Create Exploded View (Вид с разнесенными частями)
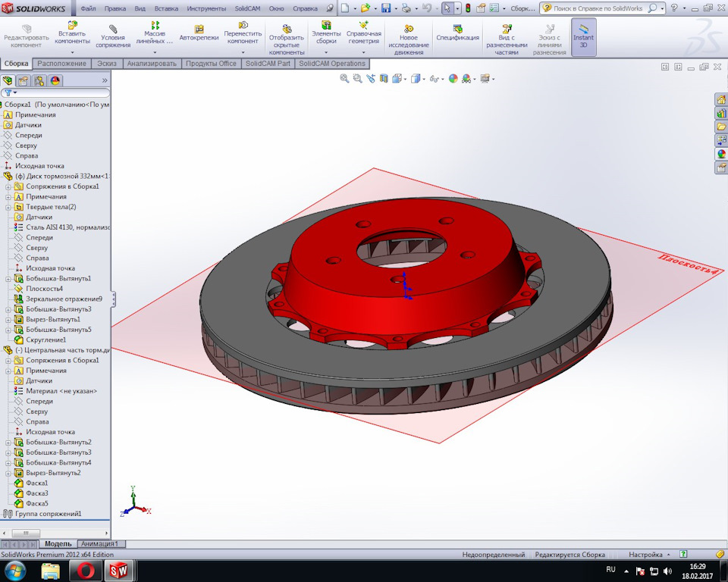The width and height of the screenshot is (728, 582). tap(507, 28)
